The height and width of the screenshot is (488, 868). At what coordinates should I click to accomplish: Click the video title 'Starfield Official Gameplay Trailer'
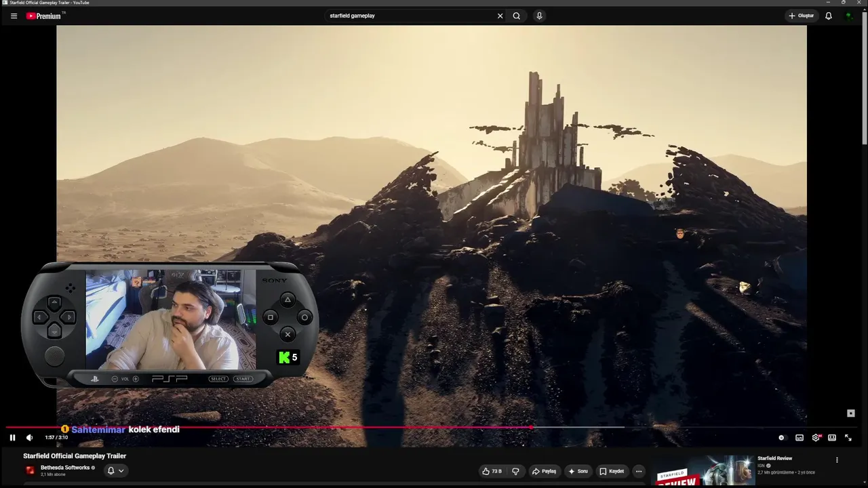coord(75,456)
